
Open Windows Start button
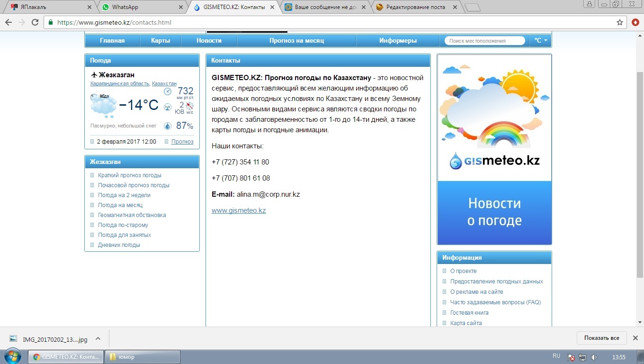12,357
